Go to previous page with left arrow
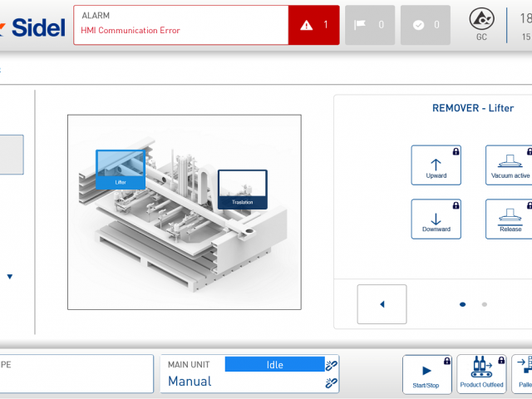Screen dimensions: 532x399 pos(382,304)
